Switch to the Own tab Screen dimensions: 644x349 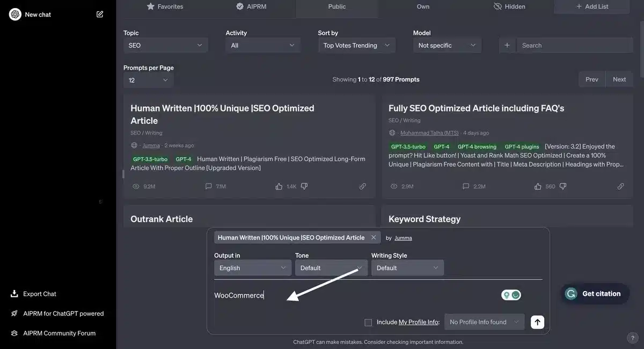click(423, 6)
